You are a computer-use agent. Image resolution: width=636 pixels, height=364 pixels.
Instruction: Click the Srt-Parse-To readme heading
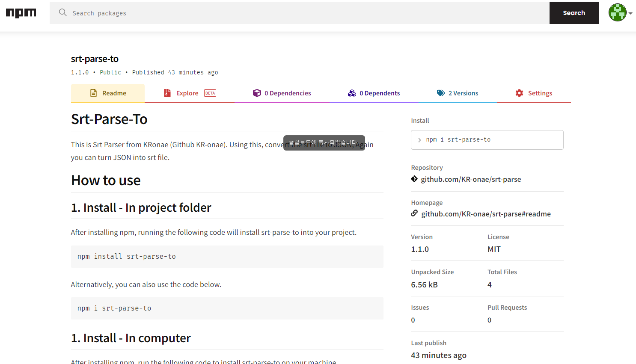click(109, 119)
